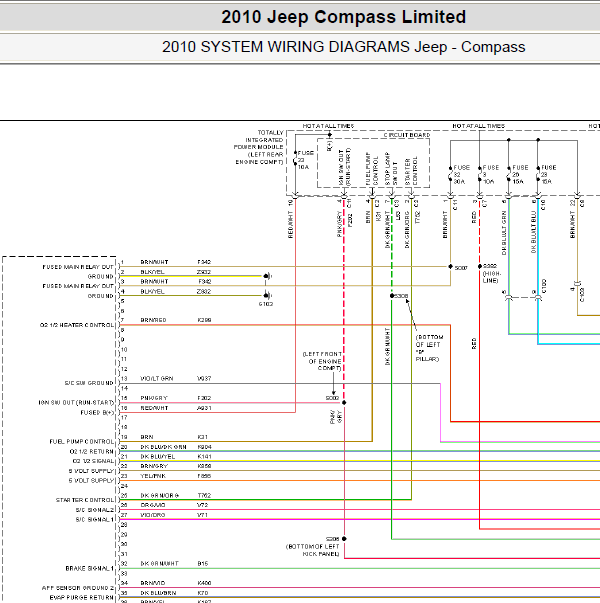
Task: Click the "O2 1/2 SIGNAL" pin label
Action: pyautogui.click(x=93, y=461)
